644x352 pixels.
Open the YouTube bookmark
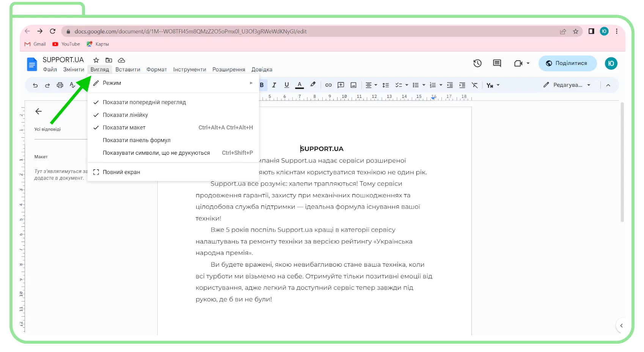pos(66,44)
